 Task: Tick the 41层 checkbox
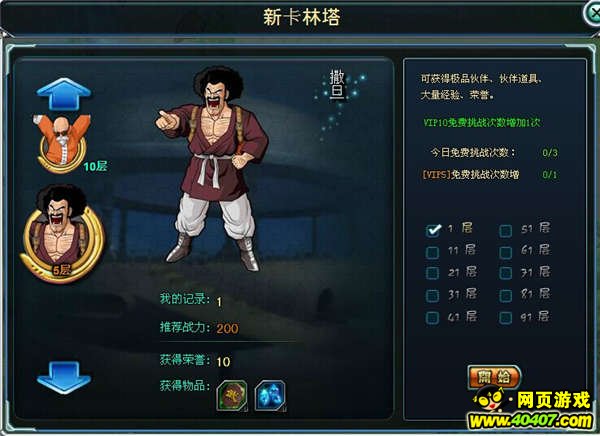pyautogui.click(x=432, y=318)
